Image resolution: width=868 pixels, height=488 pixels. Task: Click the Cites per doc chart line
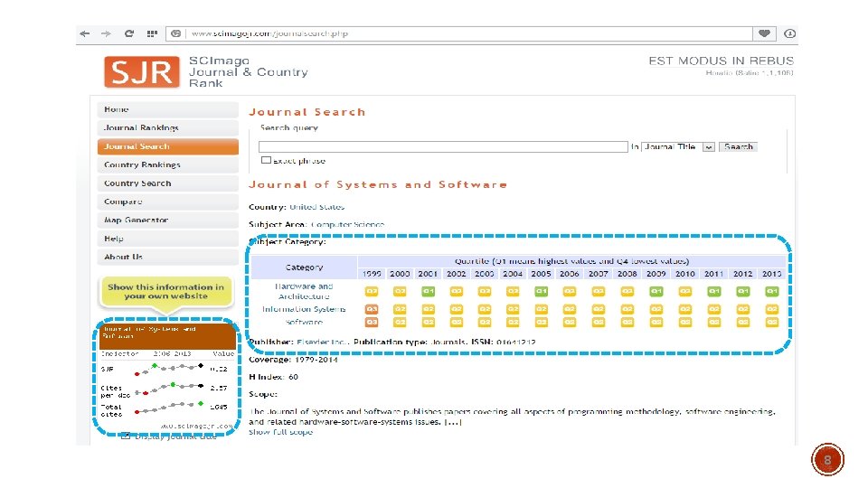[169, 389]
